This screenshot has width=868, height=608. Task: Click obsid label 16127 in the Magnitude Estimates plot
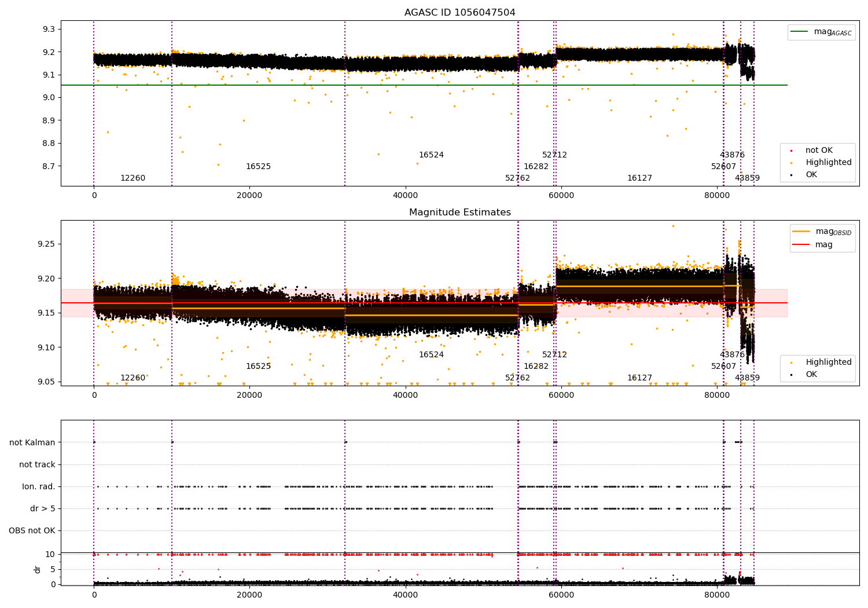click(x=639, y=378)
